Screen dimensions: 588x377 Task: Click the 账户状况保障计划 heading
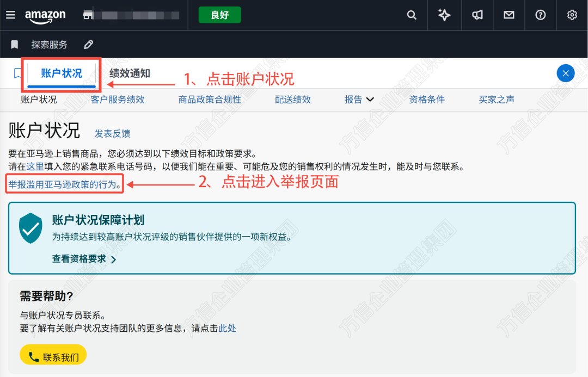coord(98,220)
